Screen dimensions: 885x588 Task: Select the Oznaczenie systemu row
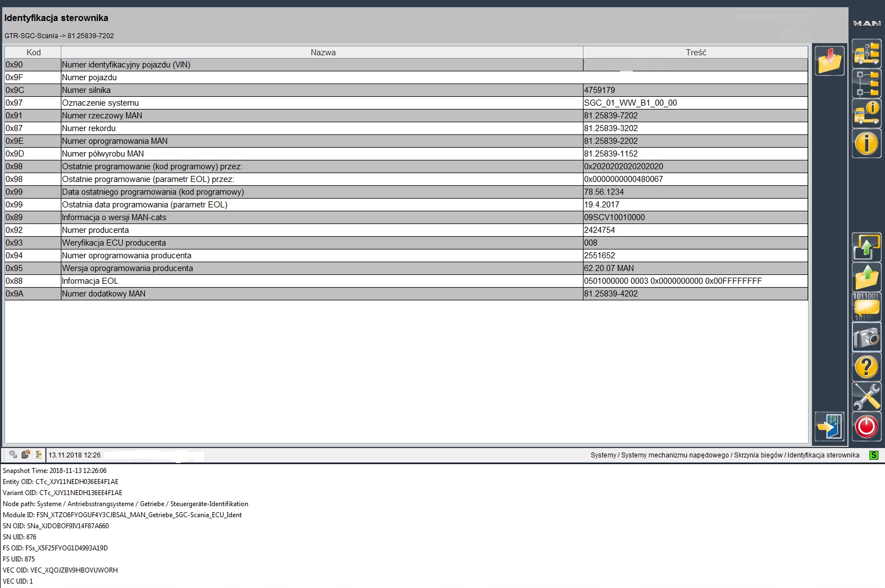coord(407,103)
